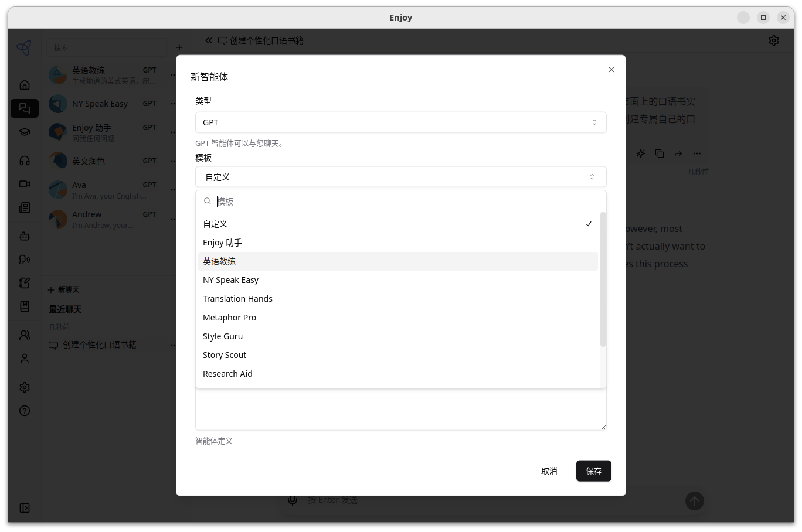Image resolution: width=802 pixels, height=532 pixels.
Task: Open the Bots sidebar icon
Action: [x=25, y=236]
